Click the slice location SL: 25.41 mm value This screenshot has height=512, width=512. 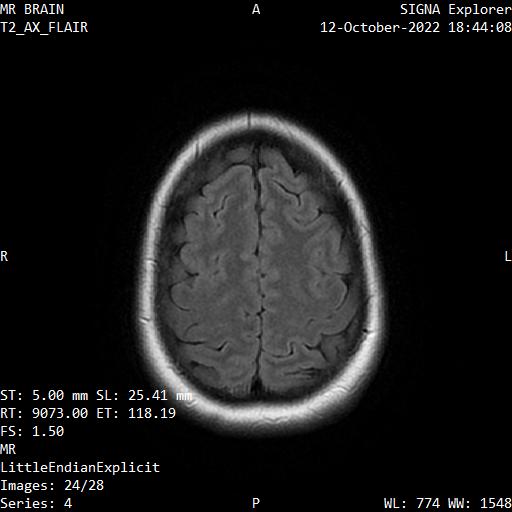[x=144, y=395]
